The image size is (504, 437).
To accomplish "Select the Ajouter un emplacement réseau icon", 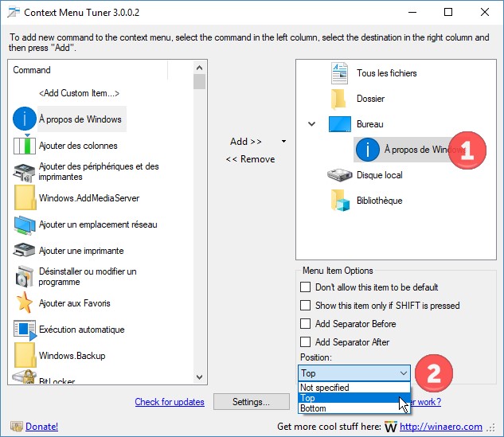I will point(25,224).
